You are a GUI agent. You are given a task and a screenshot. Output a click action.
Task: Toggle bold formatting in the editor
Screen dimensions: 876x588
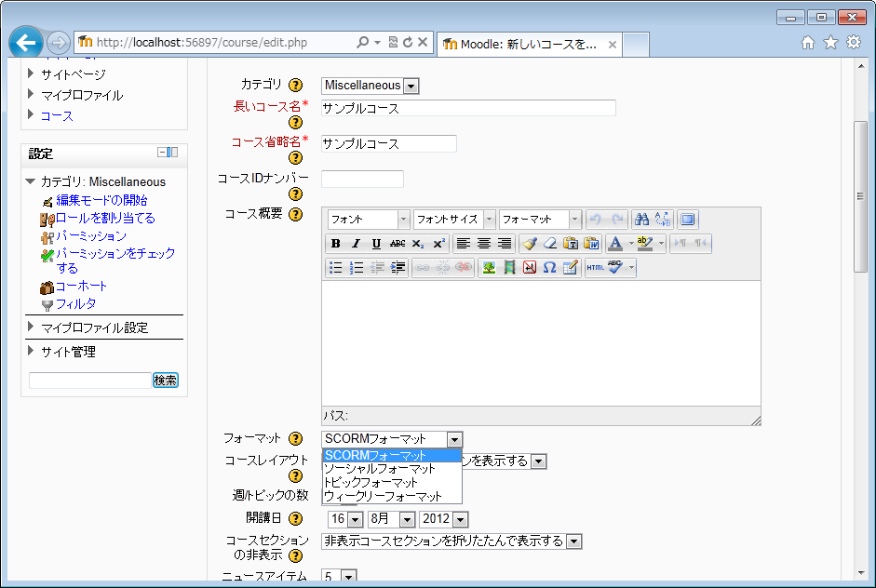pos(336,244)
